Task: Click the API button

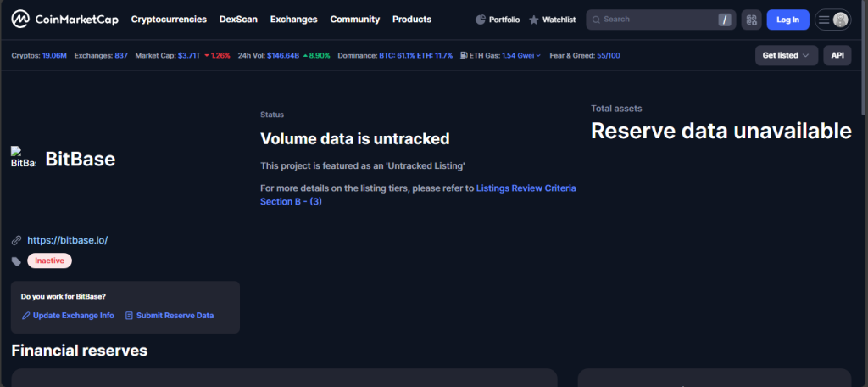Action: tap(837, 55)
